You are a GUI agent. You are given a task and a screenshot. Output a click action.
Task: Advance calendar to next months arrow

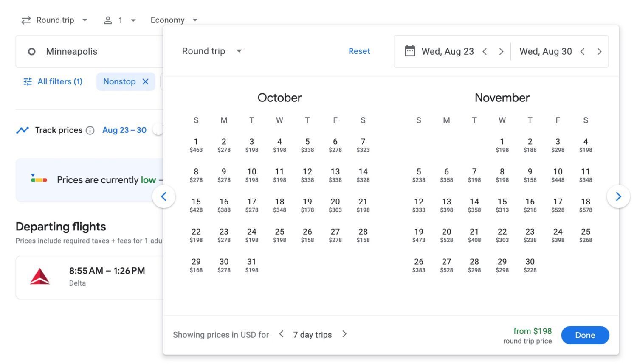[618, 196]
